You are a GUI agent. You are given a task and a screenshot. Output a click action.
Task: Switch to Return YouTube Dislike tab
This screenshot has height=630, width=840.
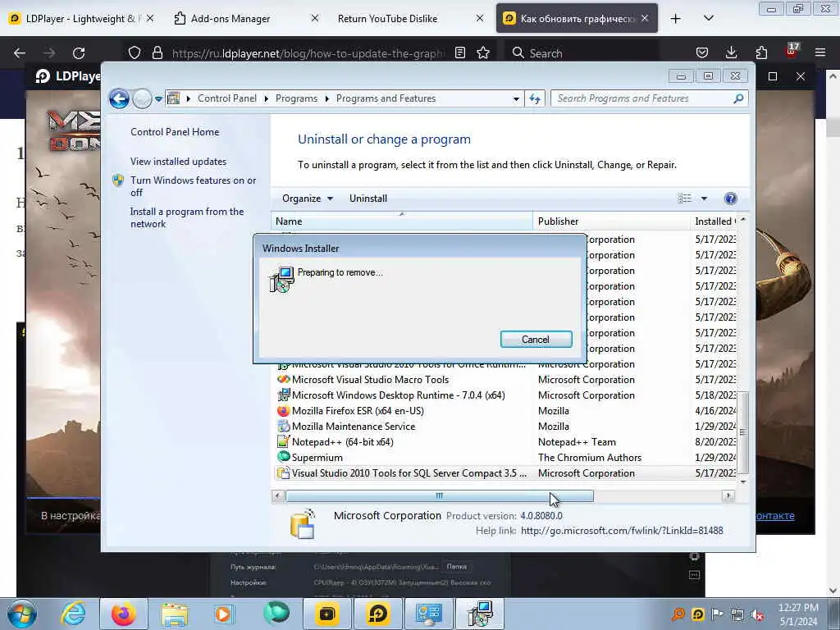[x=409, y=19]
